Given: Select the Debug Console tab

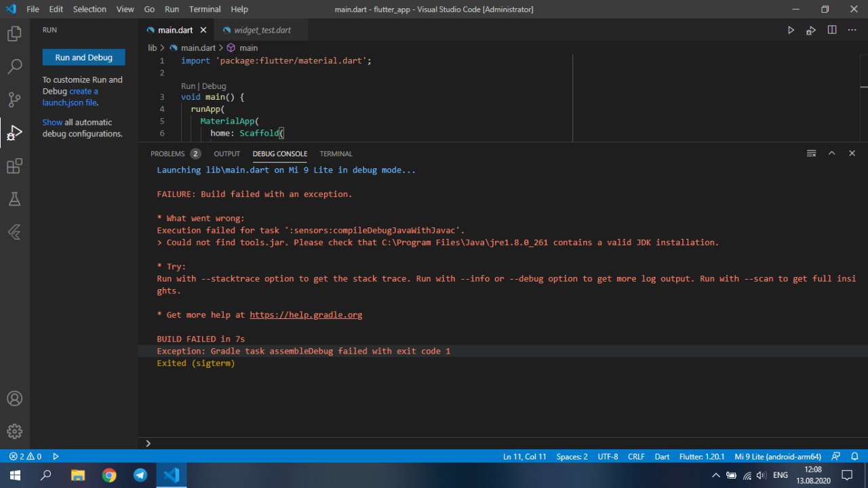Looking at the screenshot, I should [x=280, y=153].
